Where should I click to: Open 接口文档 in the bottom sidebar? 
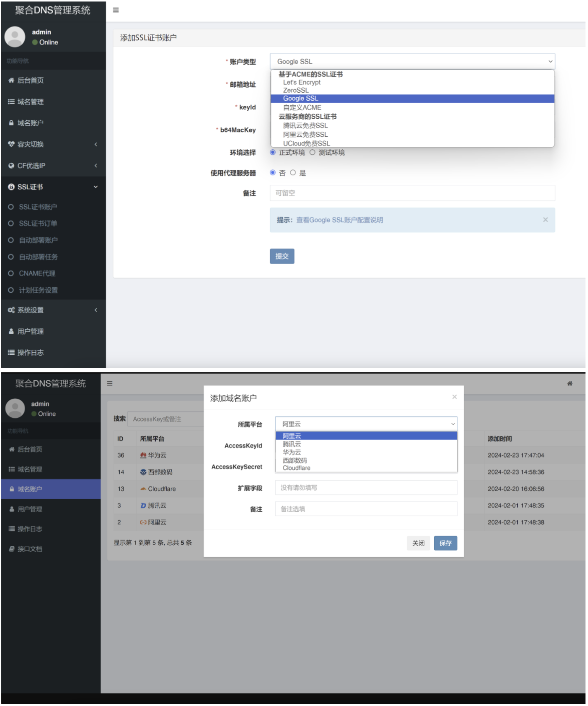point(51,550)
